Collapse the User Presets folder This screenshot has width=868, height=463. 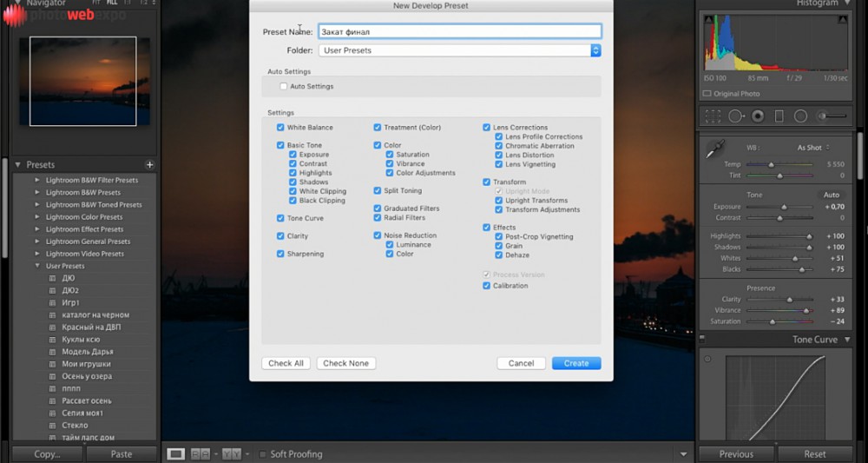click(x=37, y=266)
